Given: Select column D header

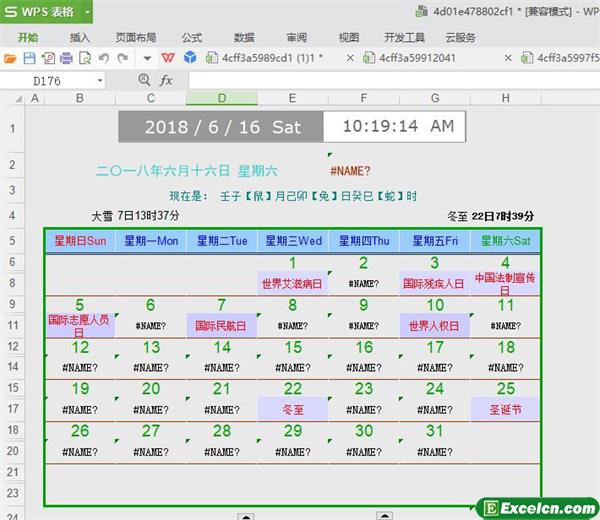Looking at the screenshot, I should coord(222,98).
